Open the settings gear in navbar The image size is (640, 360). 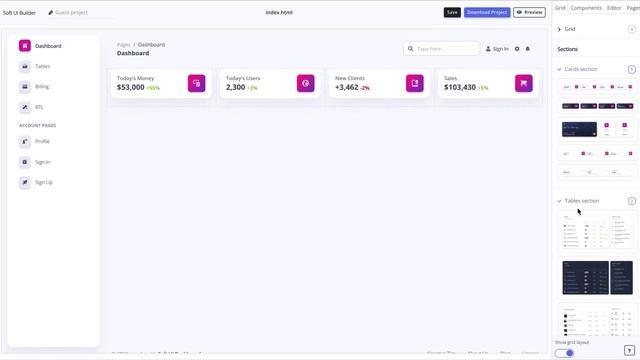pos(517,49)
